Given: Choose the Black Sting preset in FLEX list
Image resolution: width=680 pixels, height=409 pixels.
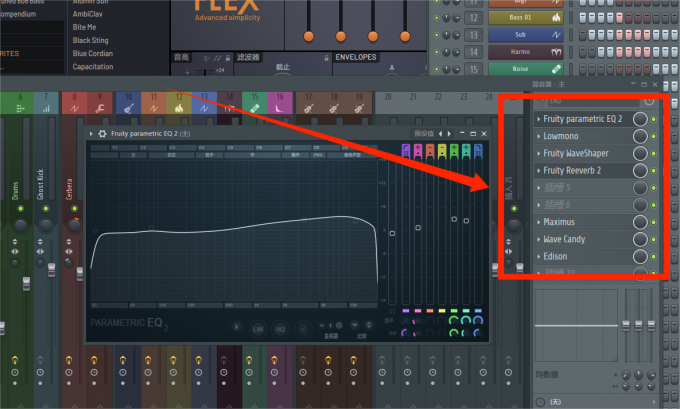Looking at the screenshot, I should point(91,40).
